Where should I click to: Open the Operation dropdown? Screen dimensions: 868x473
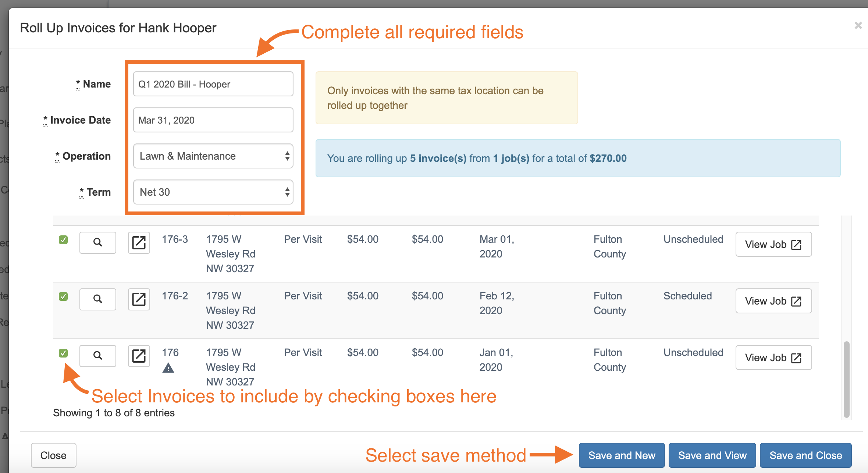click(x=213, y=156)
